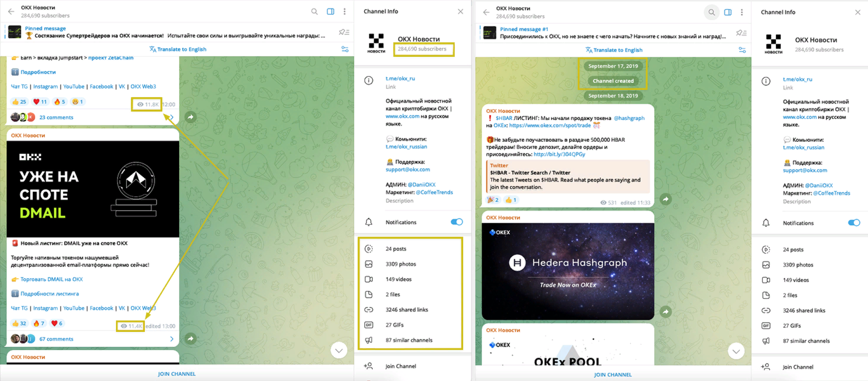Open search in left Telegram window header
Image resolution: width=868 pixels, height=381 pixels.
[x=314, y=12]
